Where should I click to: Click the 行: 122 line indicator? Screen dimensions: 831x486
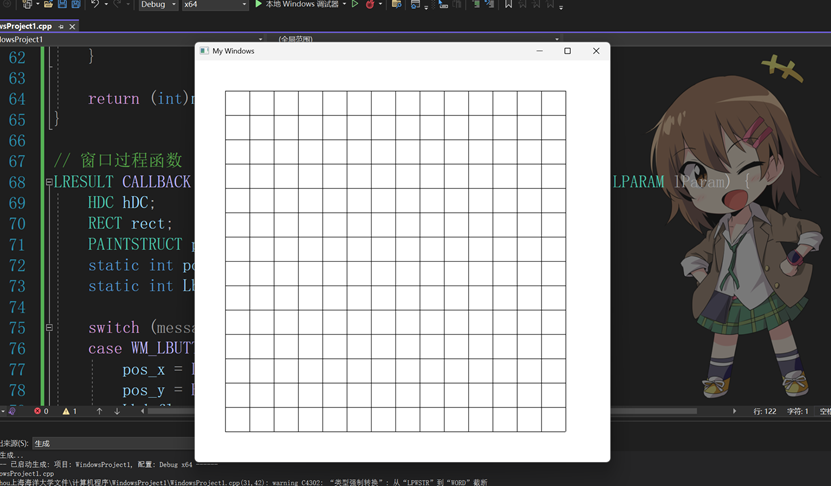[765, 411]
